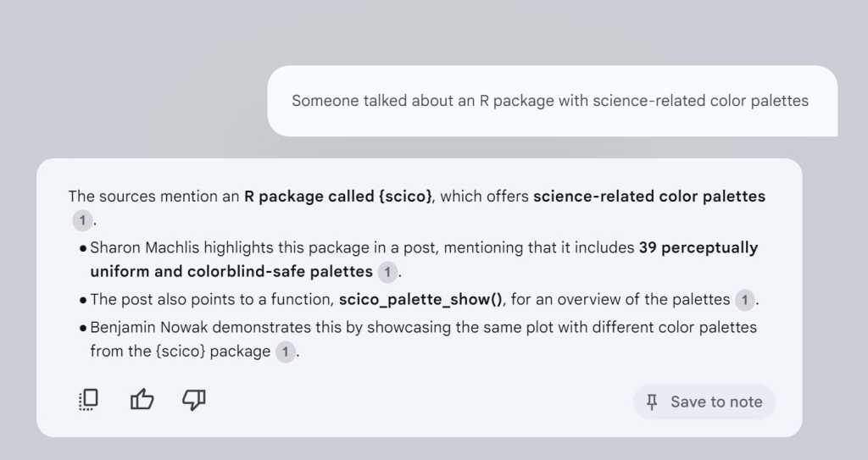Click the pin icon in Save to note
Viewport: 868px width, 460px height.
[x=652, y=402]
